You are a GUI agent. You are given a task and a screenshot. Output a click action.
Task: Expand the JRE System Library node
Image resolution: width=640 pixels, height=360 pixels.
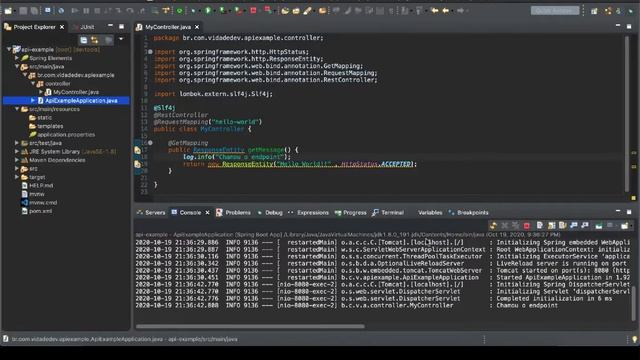[x=17, y=151]
